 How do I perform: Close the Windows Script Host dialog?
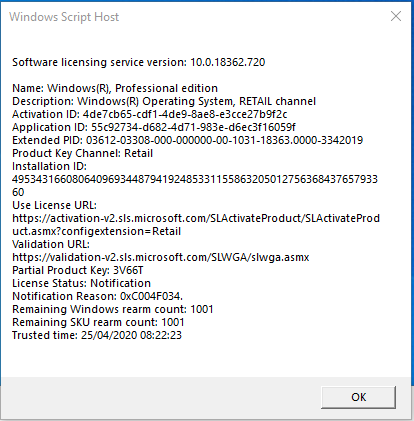point(396,16)
